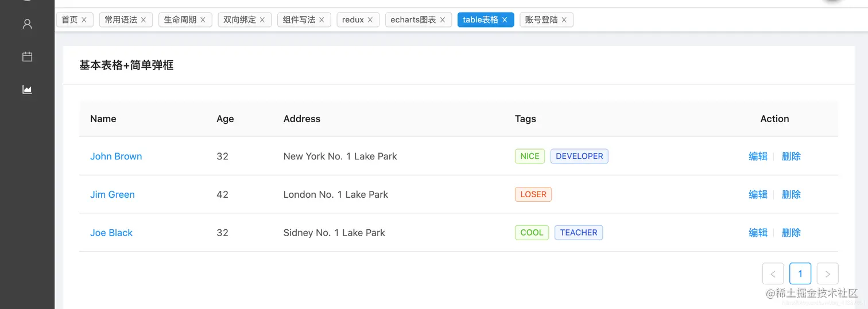Image resolution: width=868 pixels, height=309 pixels.
Task: Click 编辑 for Joe Black
Action: tap(758, 233)
